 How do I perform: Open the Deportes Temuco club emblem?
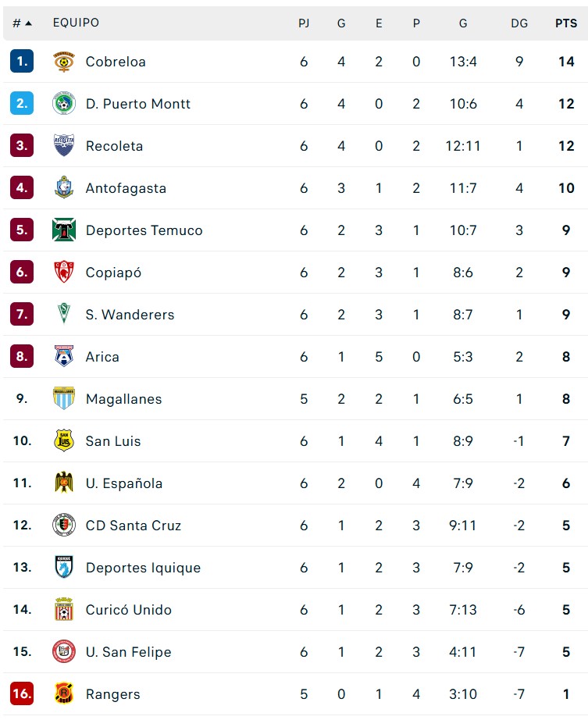(62, 230)
